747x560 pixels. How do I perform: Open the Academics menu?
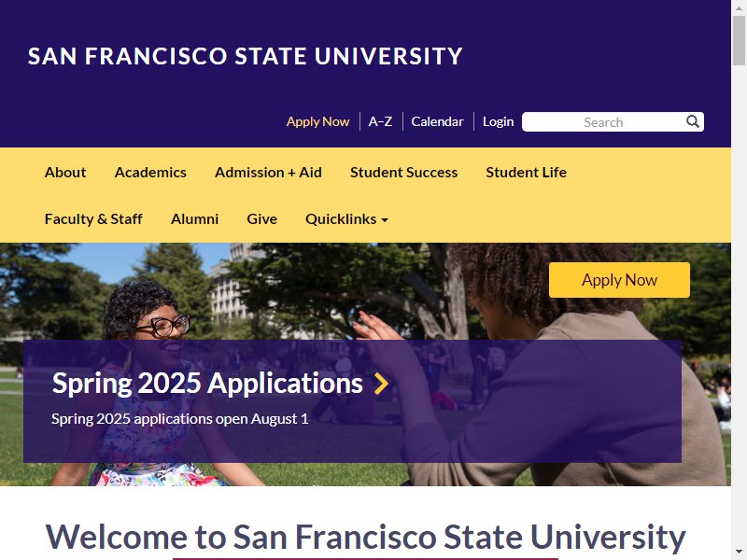point(150,173)
